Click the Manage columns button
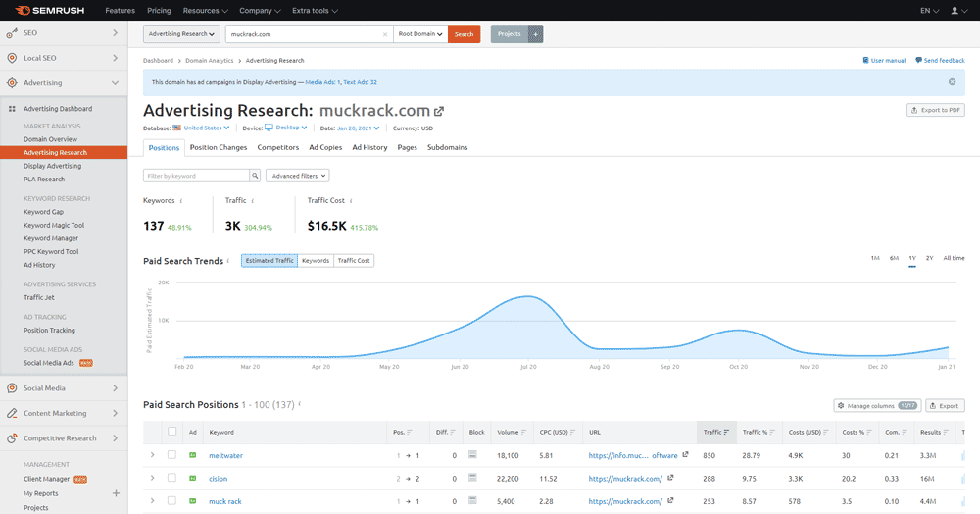Screen dimensions: 980x514 (x=877, y=406)
